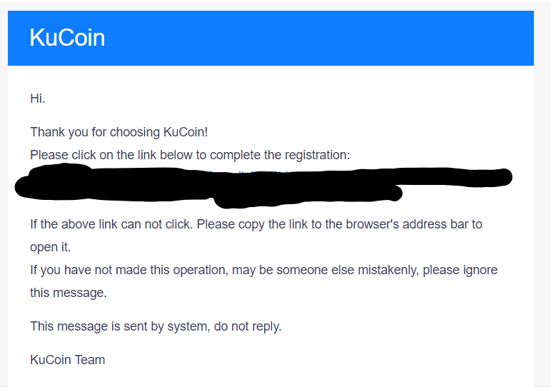Screen dimensions: 551x392
Task: Click the KuCoin logo text in header
Action: coord(67,38)
